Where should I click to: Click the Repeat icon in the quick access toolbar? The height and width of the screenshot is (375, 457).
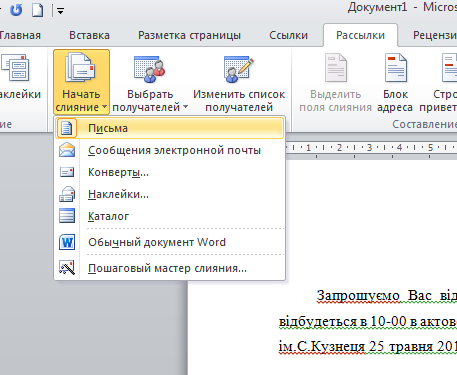coord(16,10)
